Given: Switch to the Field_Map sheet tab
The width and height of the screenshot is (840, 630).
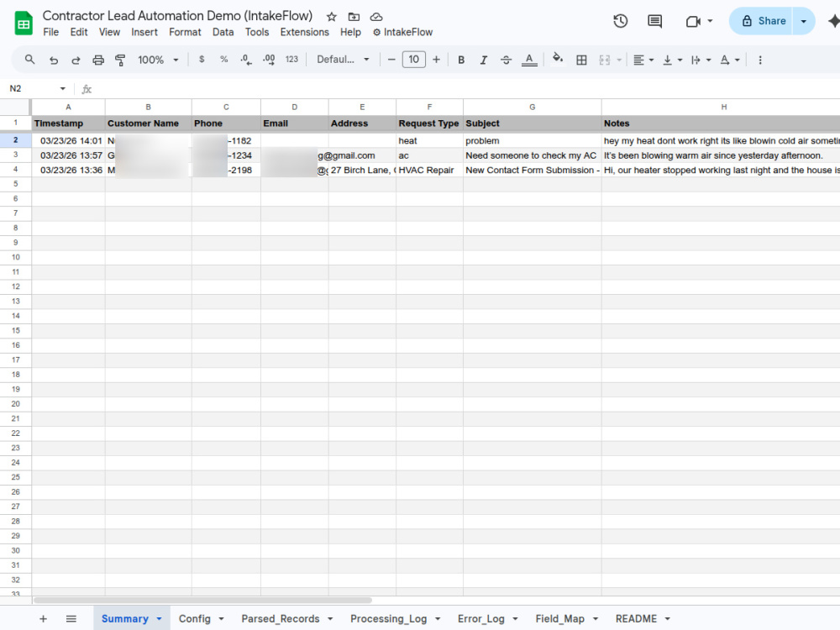Looking at the screenshot, I should (x=559, y=619).
